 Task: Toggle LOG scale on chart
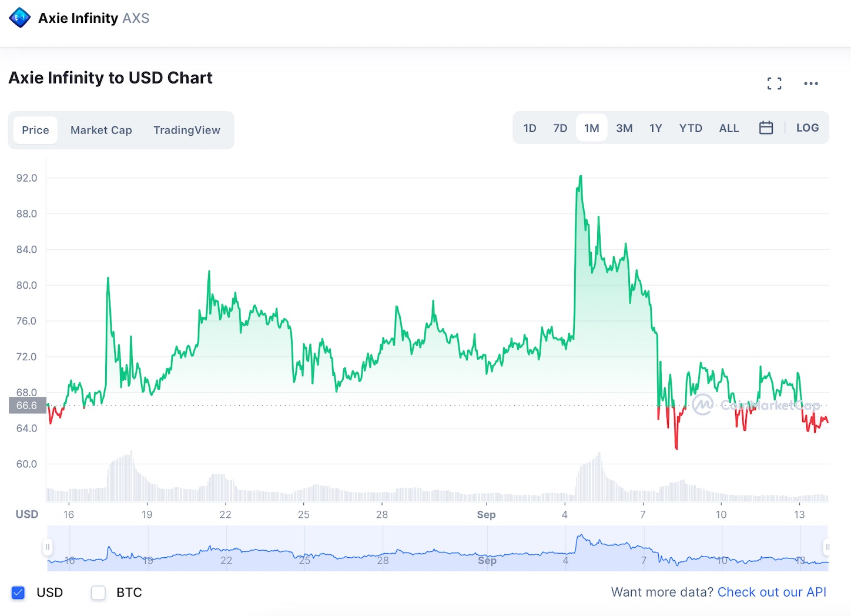tap(807, 128)
